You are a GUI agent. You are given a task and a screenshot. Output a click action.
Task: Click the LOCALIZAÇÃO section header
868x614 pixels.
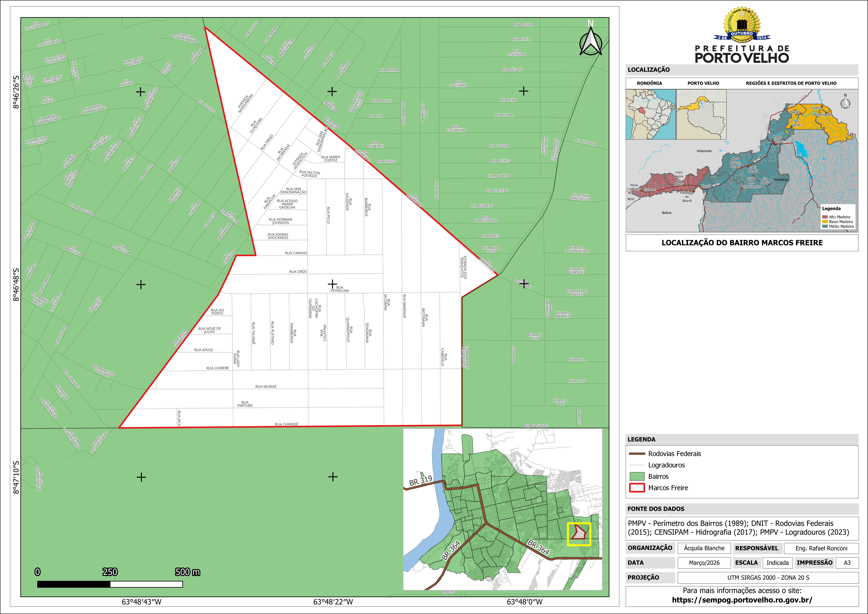tap(648, 70)
